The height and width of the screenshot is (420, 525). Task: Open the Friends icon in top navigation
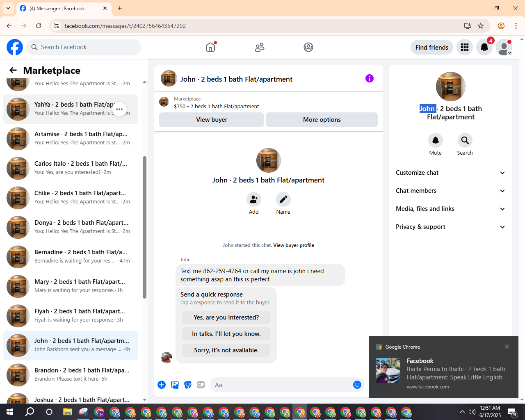click(260, 47)
